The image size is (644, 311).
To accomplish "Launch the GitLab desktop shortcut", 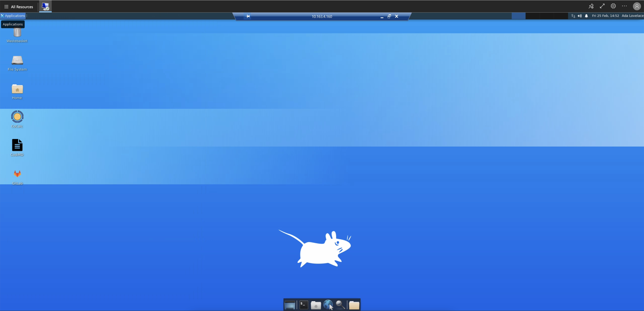I will (x=17, y=177).
